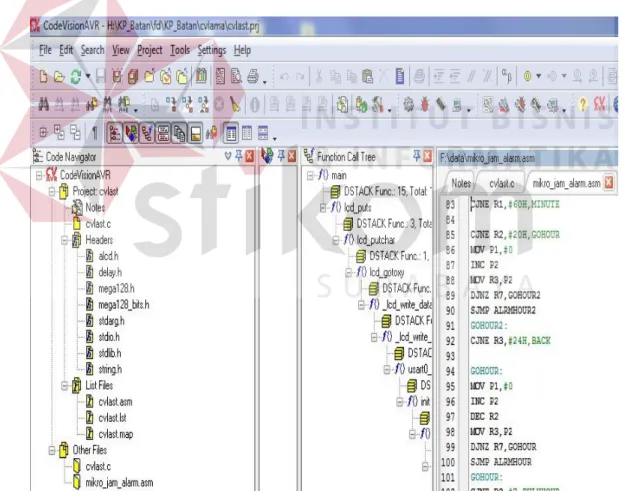Image resolution: width=622 pixels, height=491 pixels.
Task: Collapse the Other Files folder node
Action: pos(52,450)
